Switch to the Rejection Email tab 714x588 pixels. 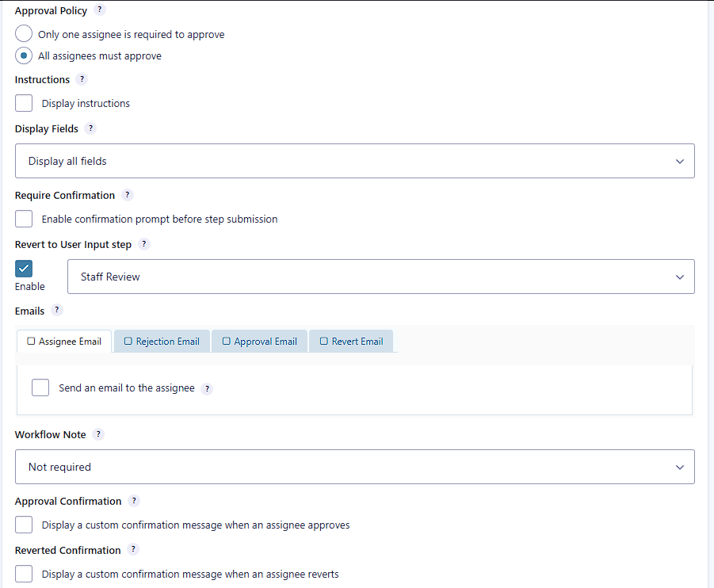coord(162,341)
